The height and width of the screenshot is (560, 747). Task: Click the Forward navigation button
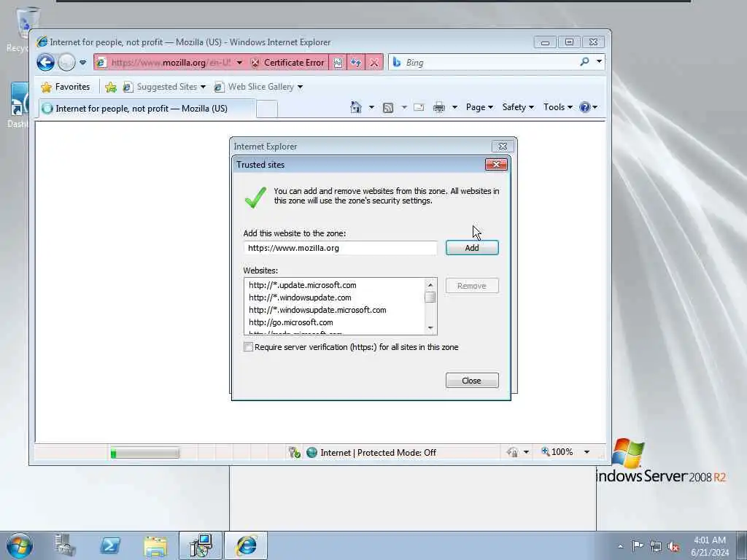click(66, 63)
